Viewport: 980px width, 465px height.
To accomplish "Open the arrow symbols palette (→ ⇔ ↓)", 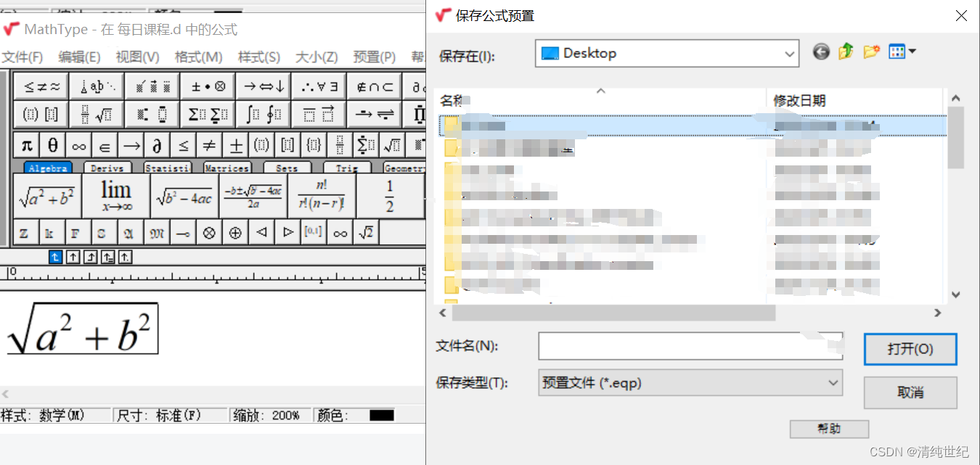I will [x=264, y=86].
